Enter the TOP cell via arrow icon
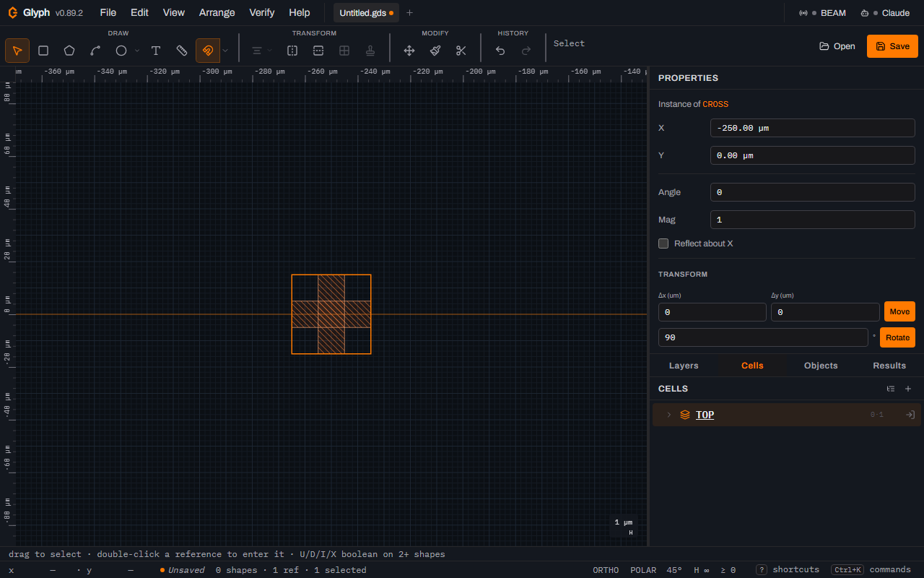The image size is (924, 578). coord(910,415)
